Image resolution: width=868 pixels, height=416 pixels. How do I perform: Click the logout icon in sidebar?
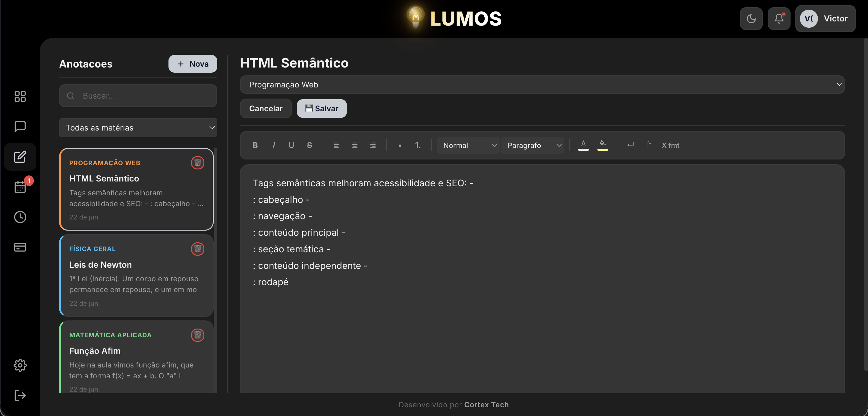coord(20,395)
